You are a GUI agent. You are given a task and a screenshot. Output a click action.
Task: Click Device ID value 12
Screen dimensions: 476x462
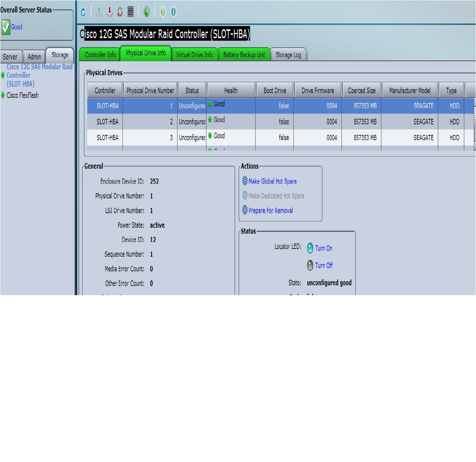pyautogui.click(x=153, y=240)
